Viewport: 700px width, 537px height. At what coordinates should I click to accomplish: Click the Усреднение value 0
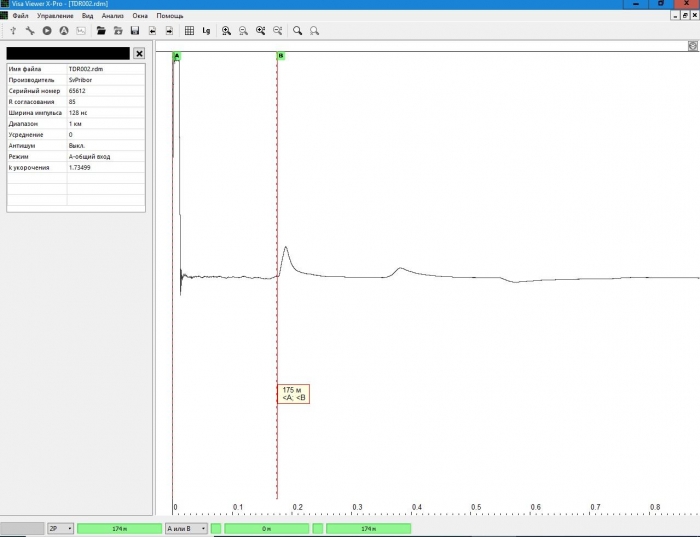pyautogui.click(x=106, y=134)
